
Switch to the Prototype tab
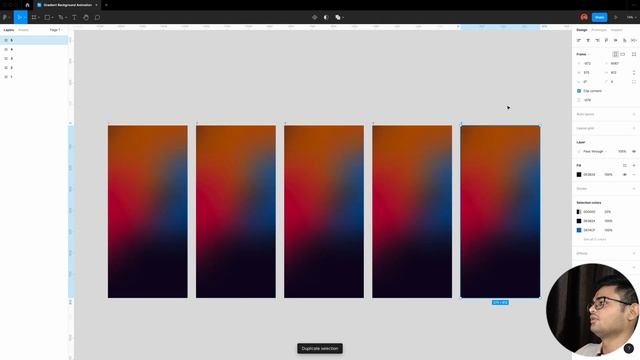pos(599,30)
